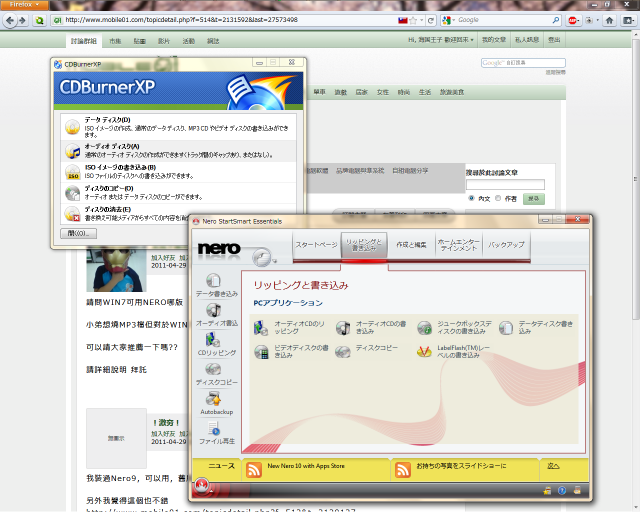Select データ ディスク data disc icon in CDBurnerXP

coord(73,127)
